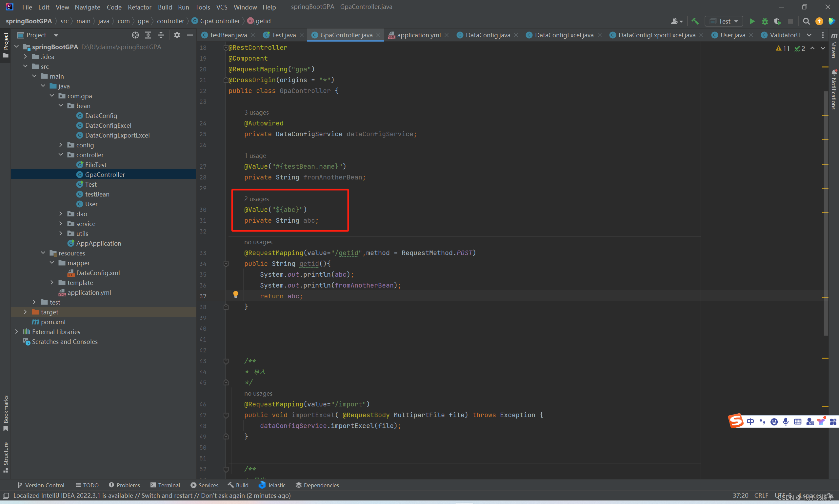Click the Build project icon
839x504 pixels.
point(694,22)
